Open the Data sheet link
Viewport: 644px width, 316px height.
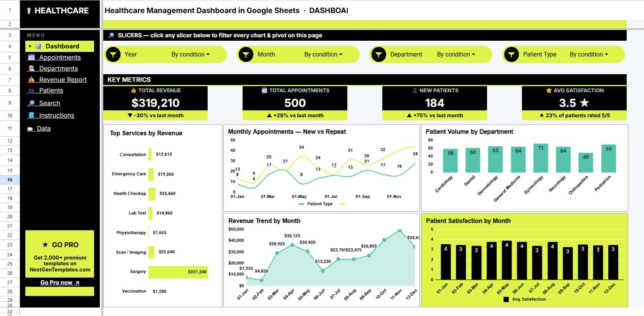43,129
